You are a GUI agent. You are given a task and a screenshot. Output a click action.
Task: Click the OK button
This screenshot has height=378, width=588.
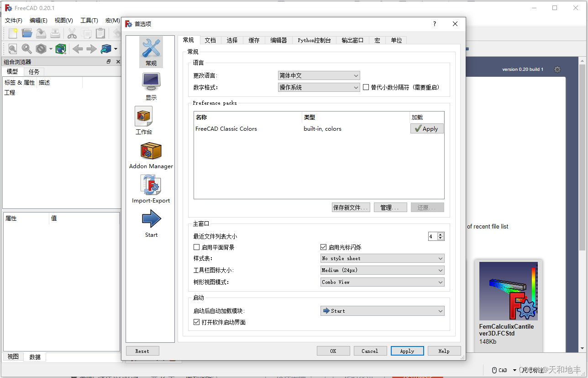(x=333, y=351)
